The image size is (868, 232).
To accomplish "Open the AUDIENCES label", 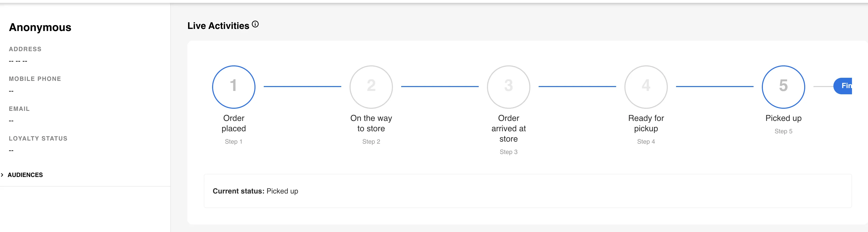I will (25, 175).
